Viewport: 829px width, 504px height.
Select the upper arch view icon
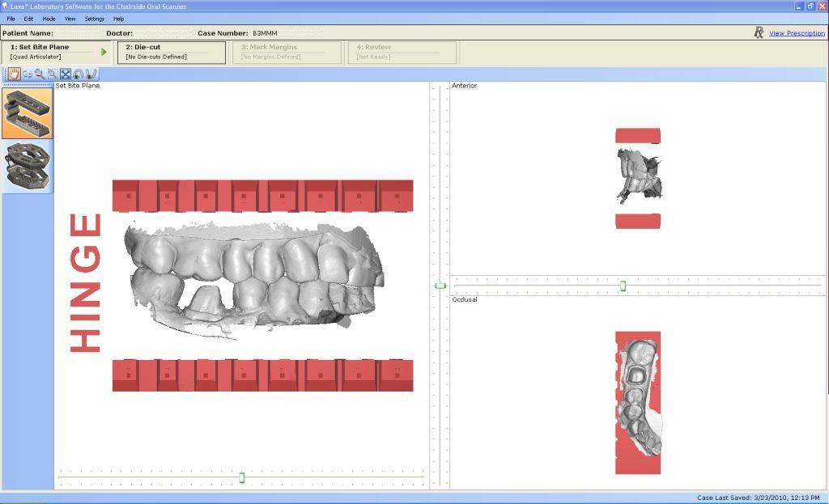(x=78, y=74)
